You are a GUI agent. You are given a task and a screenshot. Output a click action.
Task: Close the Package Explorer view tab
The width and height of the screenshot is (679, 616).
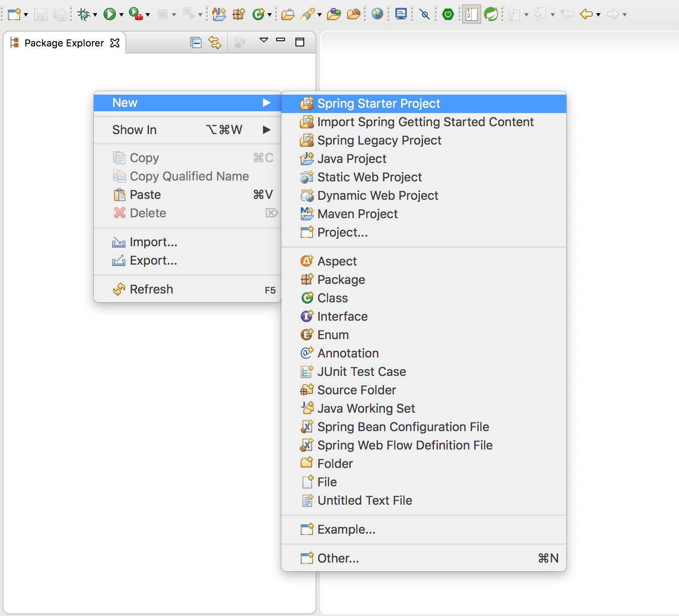115,43
